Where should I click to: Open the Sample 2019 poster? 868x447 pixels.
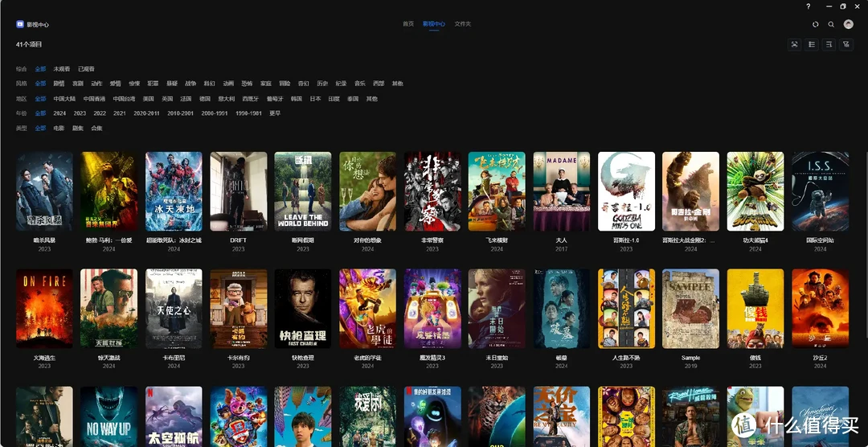[691, 309]
